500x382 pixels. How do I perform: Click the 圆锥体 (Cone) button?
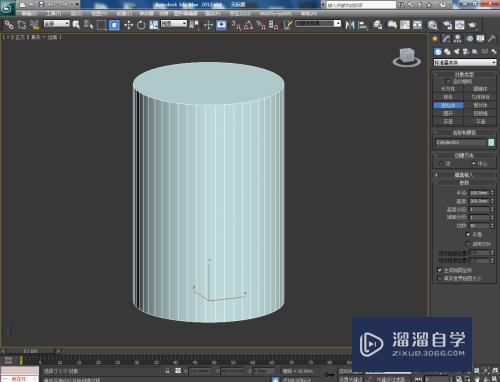pos(480,89)
